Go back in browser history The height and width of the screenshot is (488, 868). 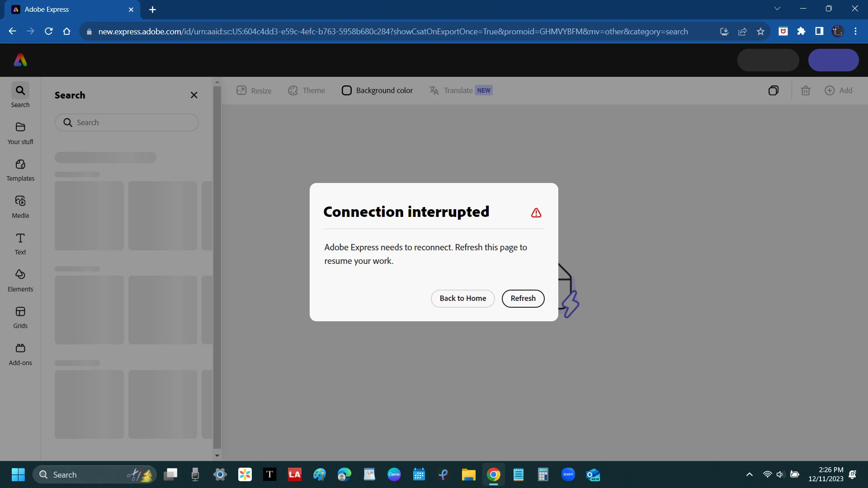click(x=13, y=31)
